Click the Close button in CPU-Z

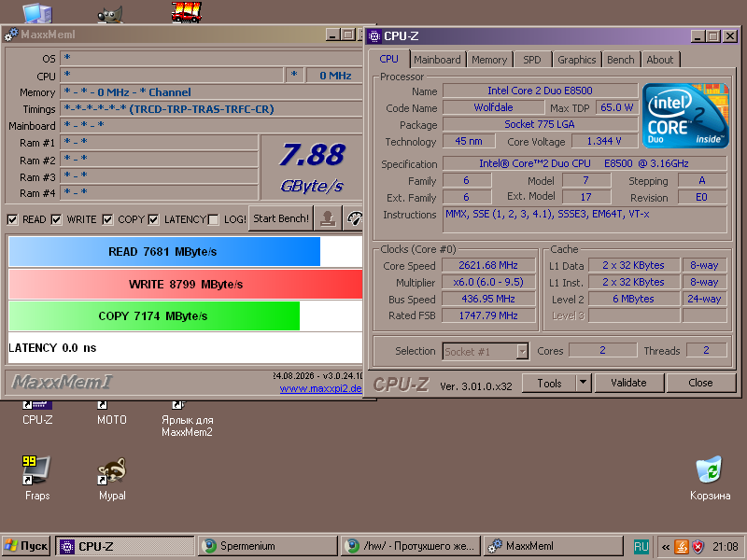point(700,383)
